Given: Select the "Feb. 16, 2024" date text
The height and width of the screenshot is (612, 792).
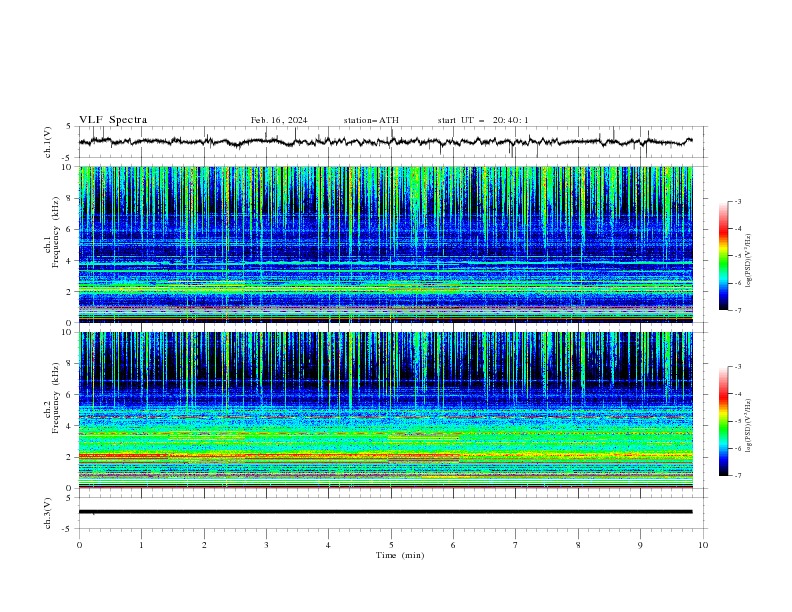Looking at the screenshot, I should click(279, 120).
